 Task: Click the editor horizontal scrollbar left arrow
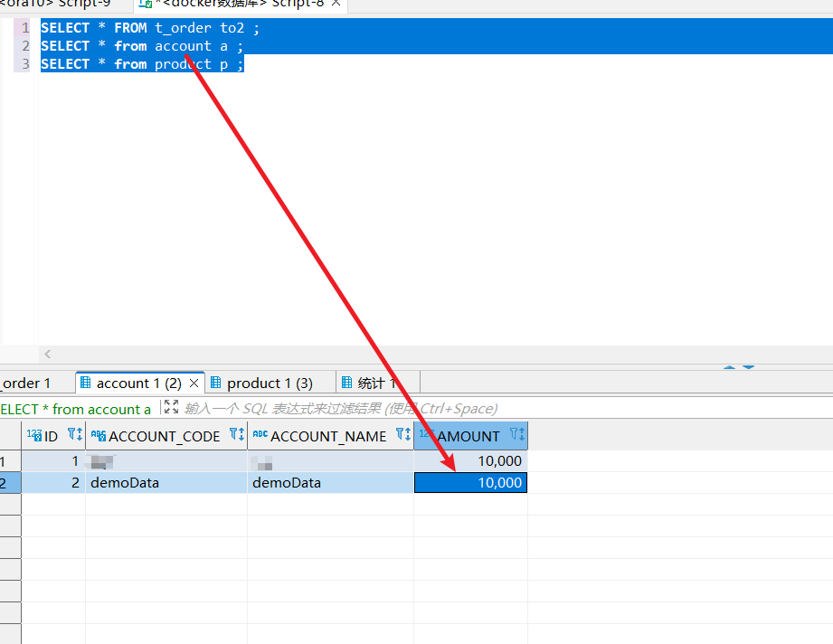[48, 355]
